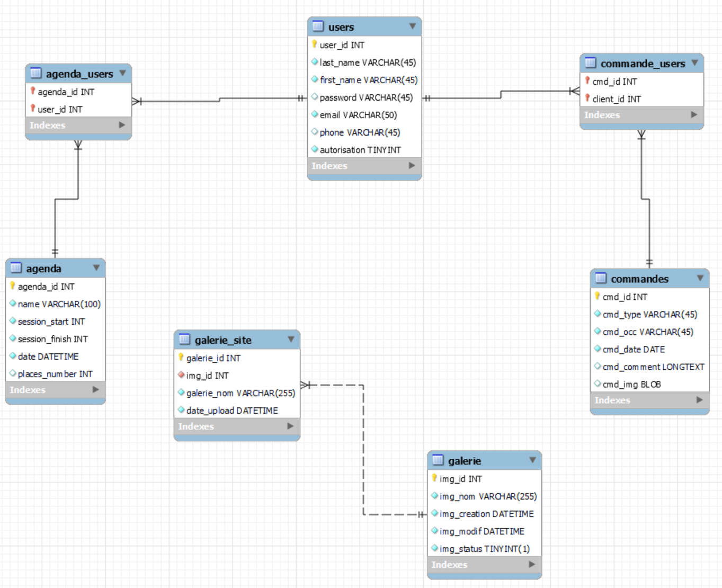Click the key icon next to img_id in galerie
Screen dimensions: 722x588
434,478
